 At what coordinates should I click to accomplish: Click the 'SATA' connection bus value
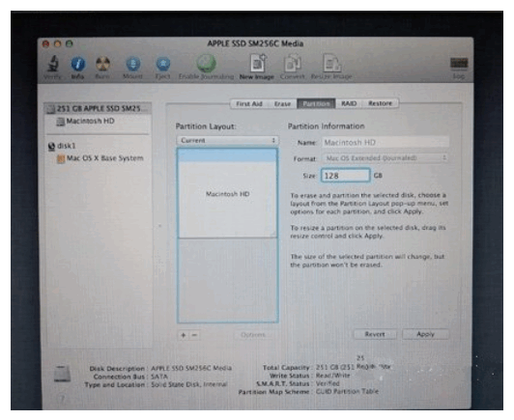(x=159, y=377)
